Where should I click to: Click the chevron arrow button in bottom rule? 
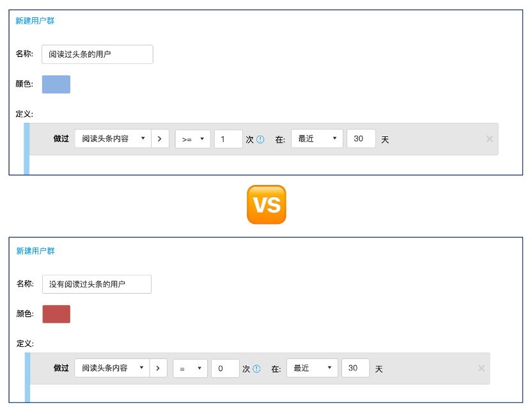coord(158,368)
